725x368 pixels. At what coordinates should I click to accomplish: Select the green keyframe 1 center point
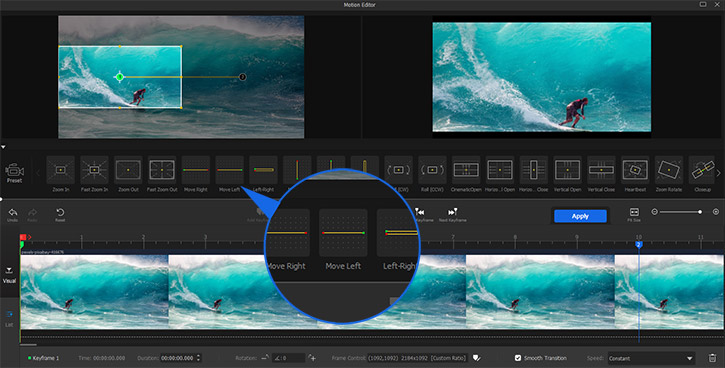[120, 77]
